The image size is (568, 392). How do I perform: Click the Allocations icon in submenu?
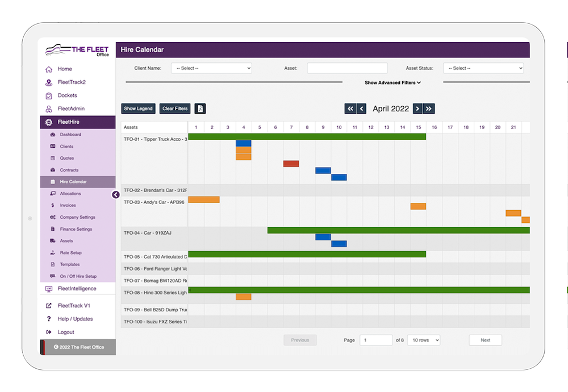pyautogui.click(x=52, y=194)
